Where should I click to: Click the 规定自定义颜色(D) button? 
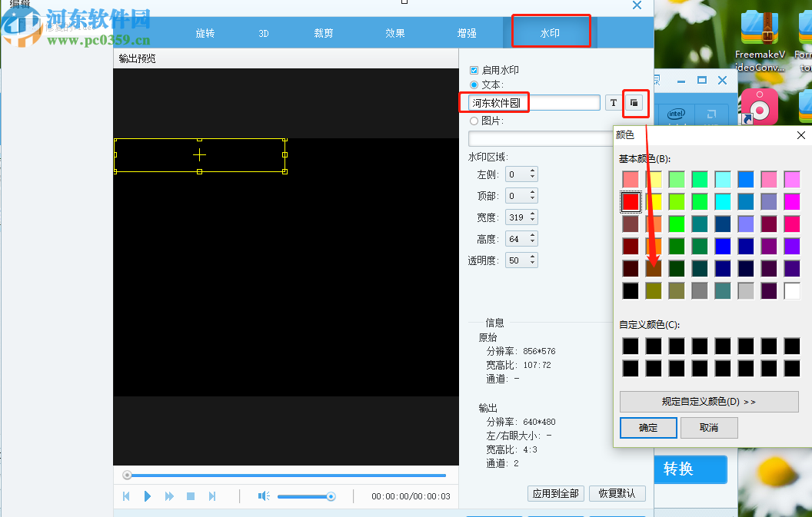tap(709, 401)
